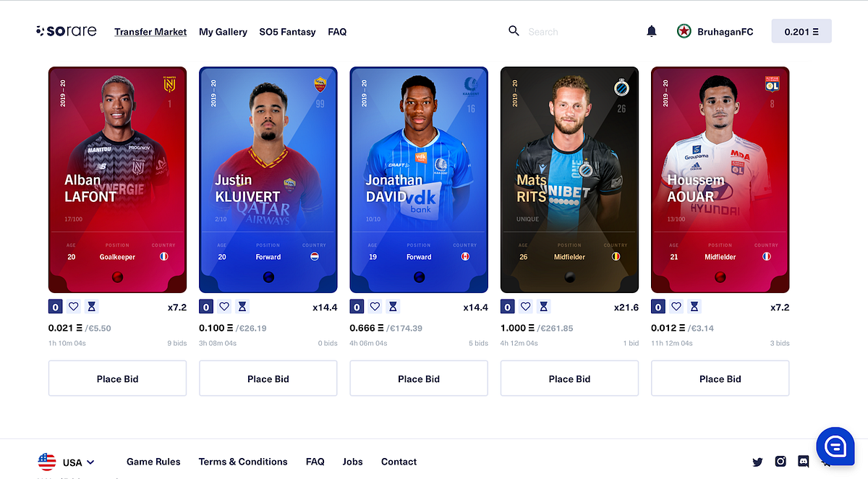Open Terms & Conditions link
The width and height of the screenshot is (868, 479).
243,462
